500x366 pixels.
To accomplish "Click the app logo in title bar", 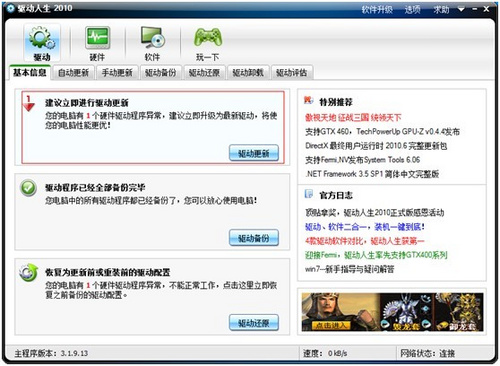I will (11, 8).
